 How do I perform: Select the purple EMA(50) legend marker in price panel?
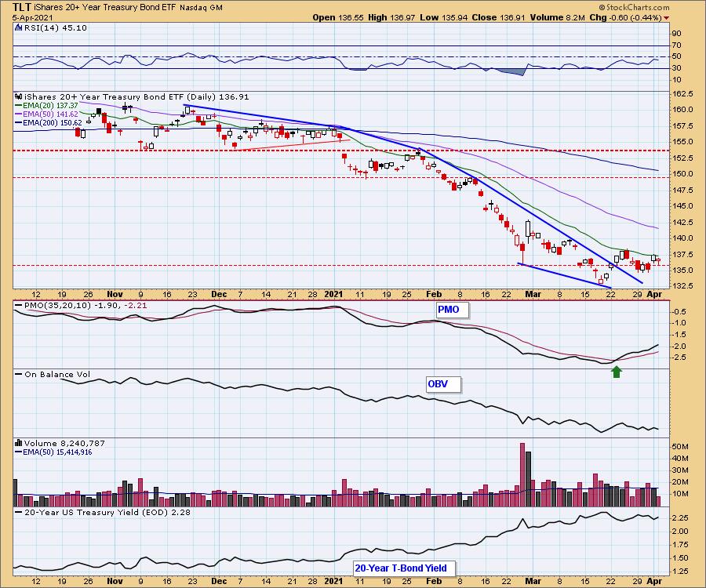pos(19,114)
